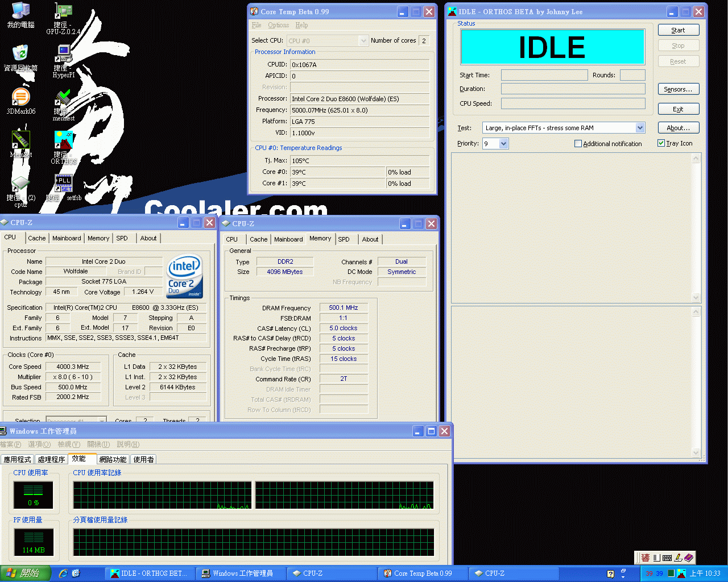Launch the ORTHOS desktop shortcut

coord(63,148)
